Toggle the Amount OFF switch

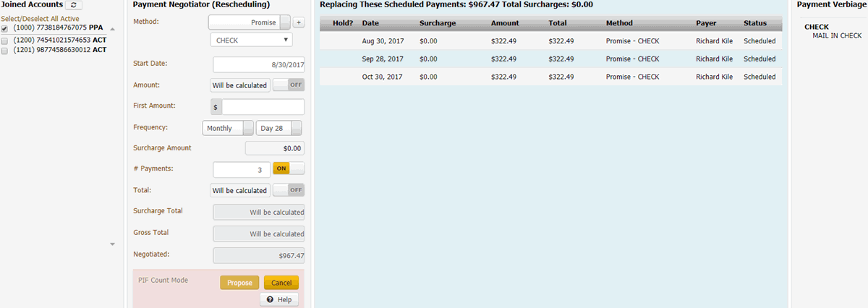click(288, 85)
